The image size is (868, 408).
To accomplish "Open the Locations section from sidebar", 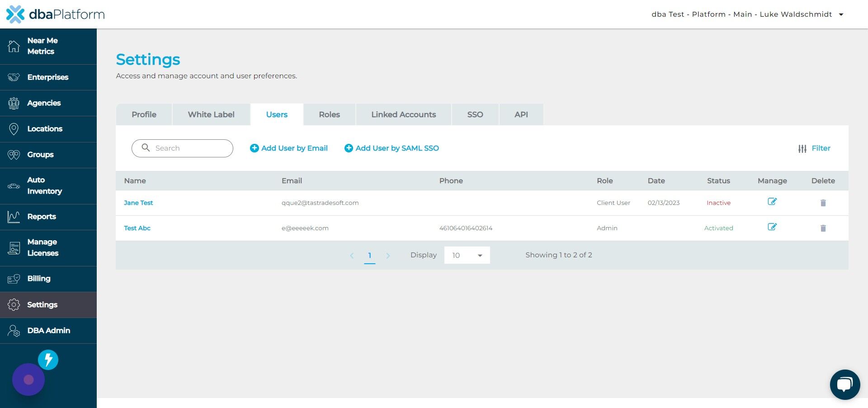I will coord(45,129).
